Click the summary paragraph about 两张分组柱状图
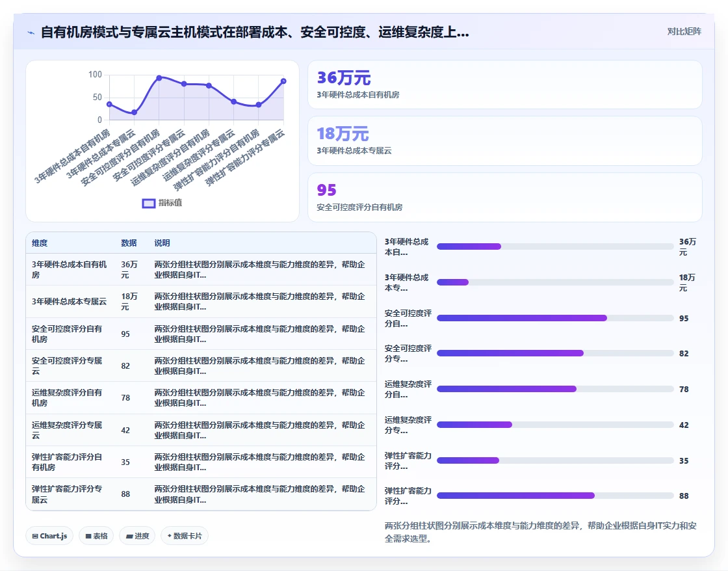This screenshot has height=571, width=728. pyautogui.click(x=540, y=532)
